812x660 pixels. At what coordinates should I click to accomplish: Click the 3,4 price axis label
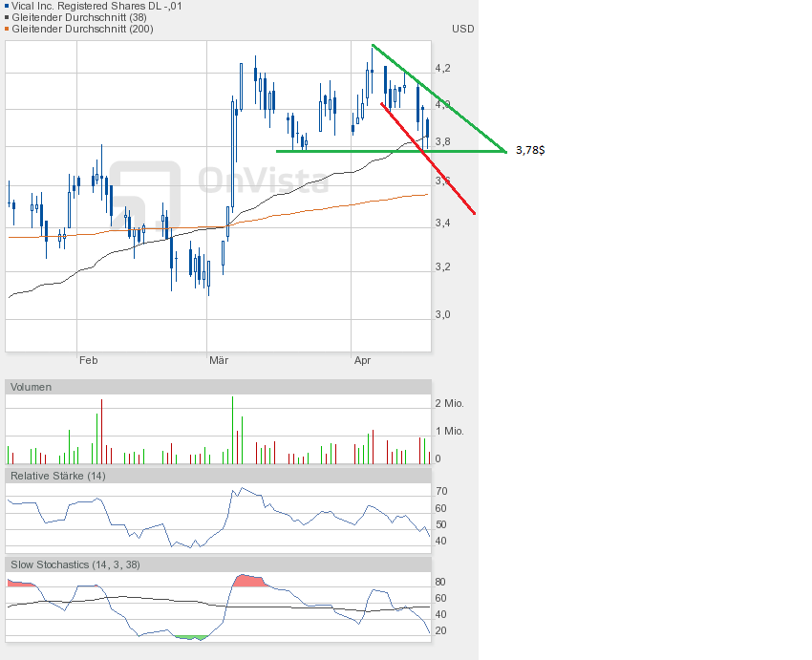(x=442, y=224)
